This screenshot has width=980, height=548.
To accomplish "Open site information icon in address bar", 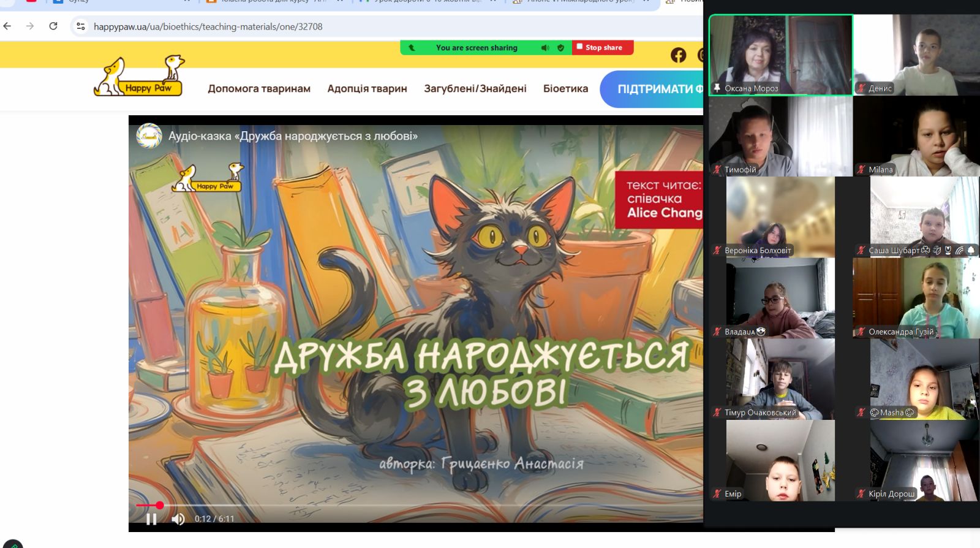I will click(80, 26).
